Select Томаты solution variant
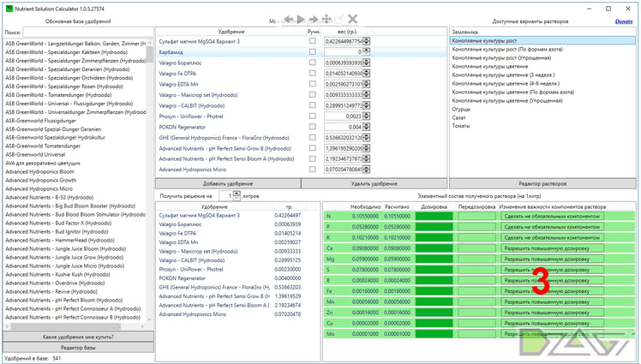Viewport: 641px width, 364px height. 461,126
